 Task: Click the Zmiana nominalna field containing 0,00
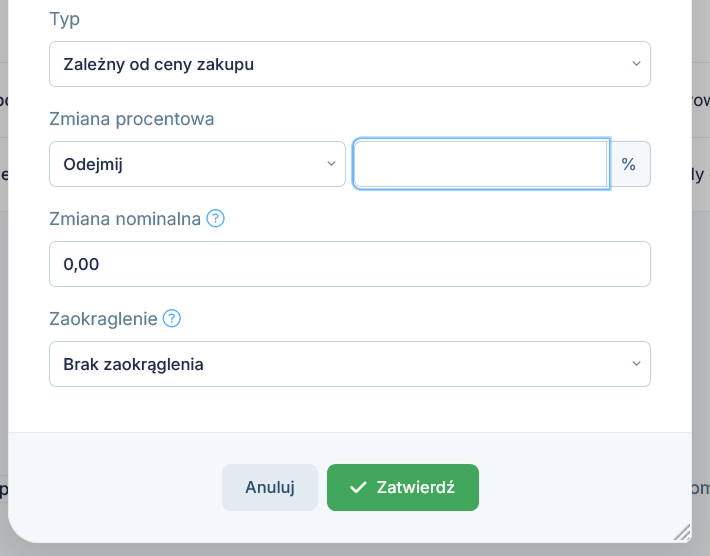pyautogui.click(x=350, y=264)
